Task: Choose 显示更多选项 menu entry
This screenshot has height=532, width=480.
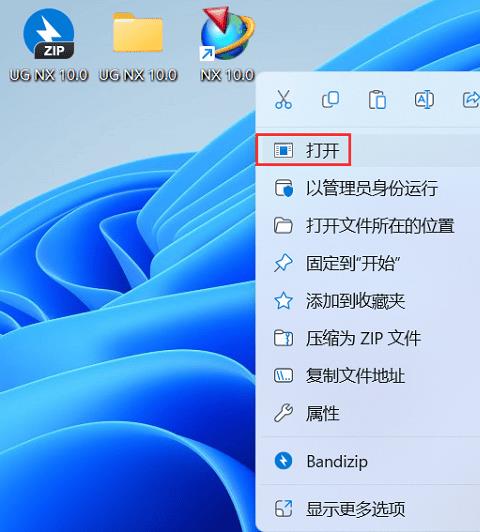Action: pyautogui.click(x=368, y=509)
